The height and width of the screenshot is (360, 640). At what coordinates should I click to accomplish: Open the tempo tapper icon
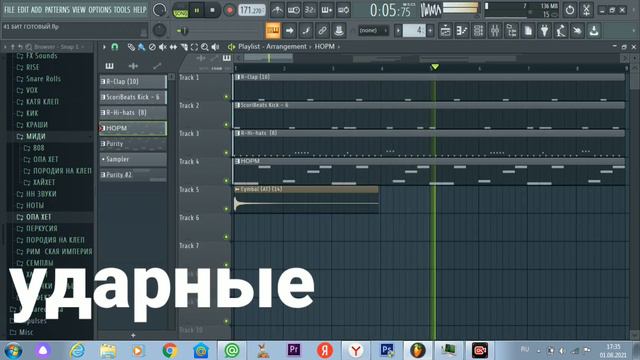pyautogui.click(x=560, y=30)
